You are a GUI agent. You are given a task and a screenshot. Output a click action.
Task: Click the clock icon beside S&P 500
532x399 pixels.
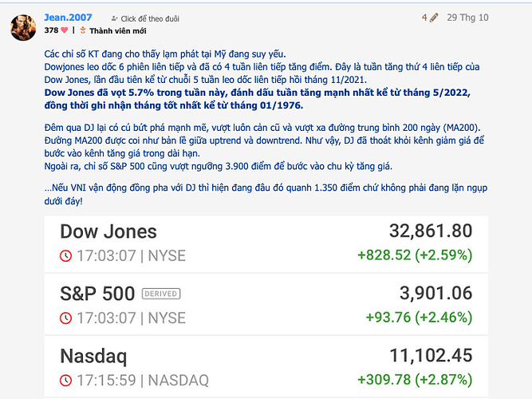pos(65,318)
